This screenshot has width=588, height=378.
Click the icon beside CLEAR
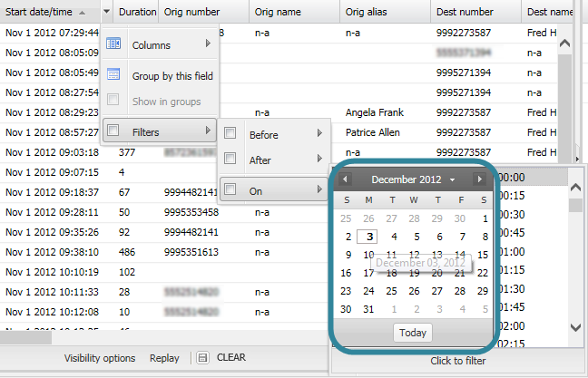(x=203, y=358)
